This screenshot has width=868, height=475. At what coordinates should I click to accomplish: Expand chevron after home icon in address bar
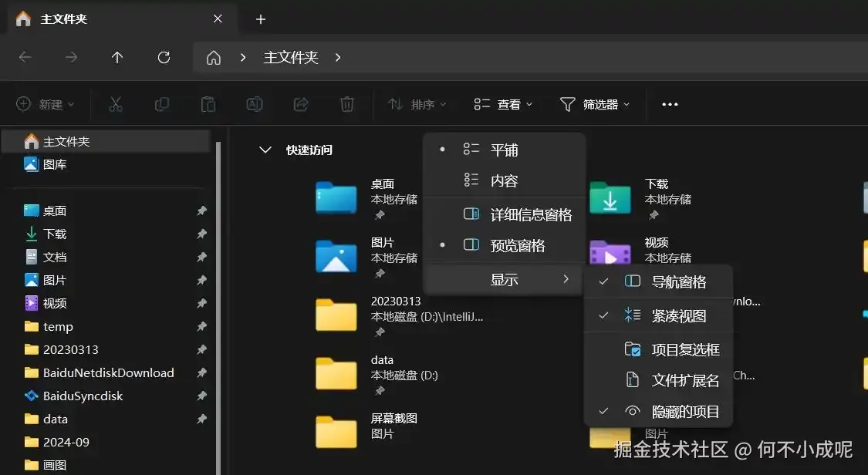[243, 58]
